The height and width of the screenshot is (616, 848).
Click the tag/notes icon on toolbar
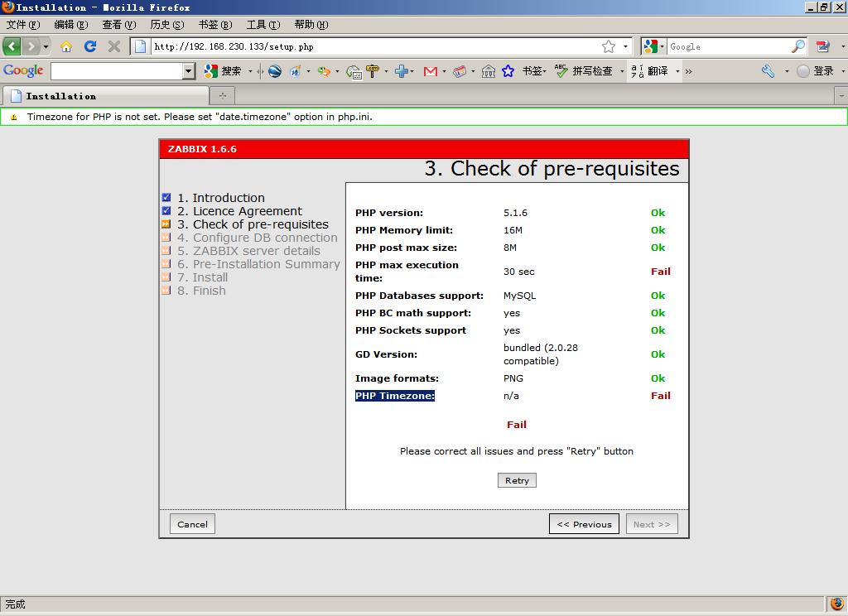tap(460, 71)
